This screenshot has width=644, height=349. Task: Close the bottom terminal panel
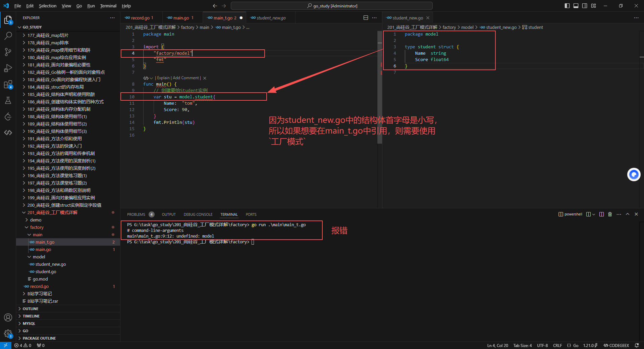click(636, 214)
